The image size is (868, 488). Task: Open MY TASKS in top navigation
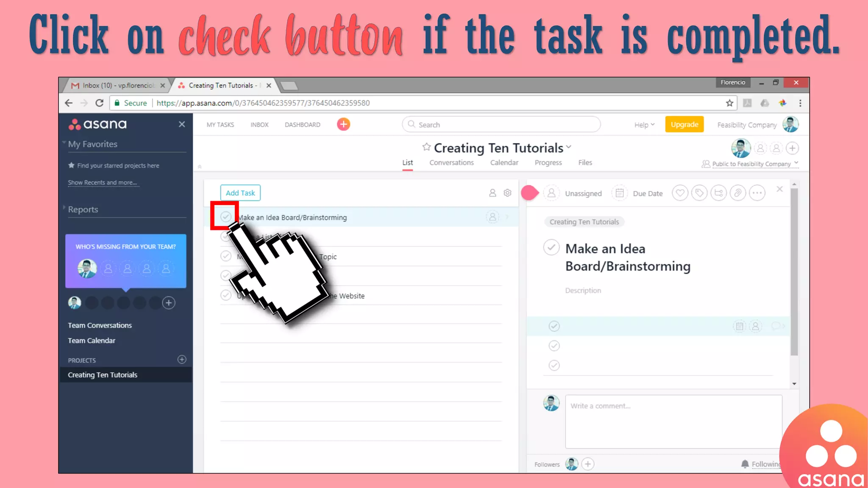(220, 125)
